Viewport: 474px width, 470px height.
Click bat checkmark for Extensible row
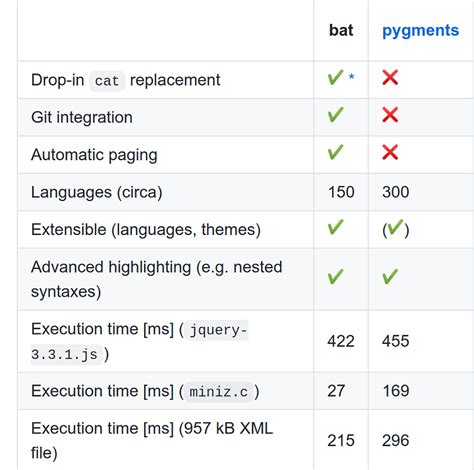tap(335, 227)
